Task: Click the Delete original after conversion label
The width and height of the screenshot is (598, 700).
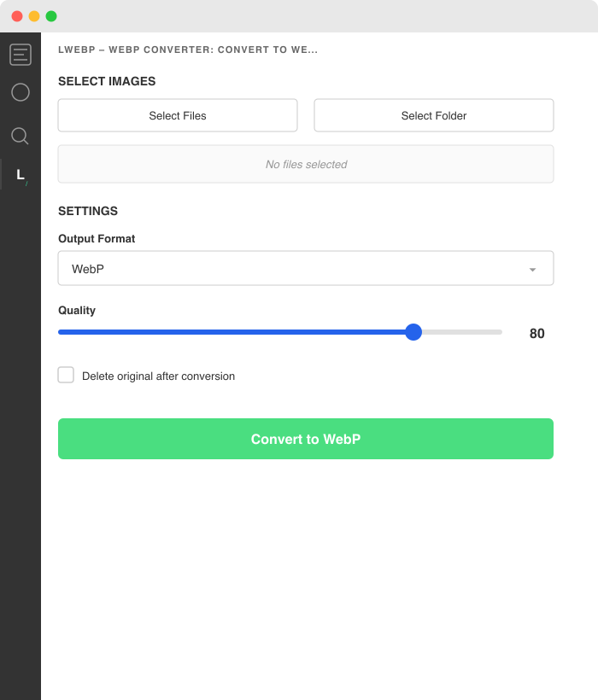Action: 157,376
